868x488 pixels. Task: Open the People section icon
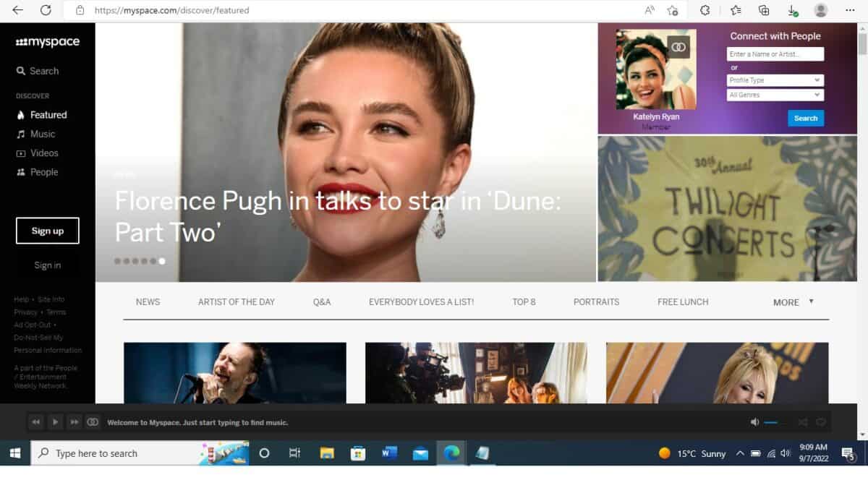click(x=21, y=172)
